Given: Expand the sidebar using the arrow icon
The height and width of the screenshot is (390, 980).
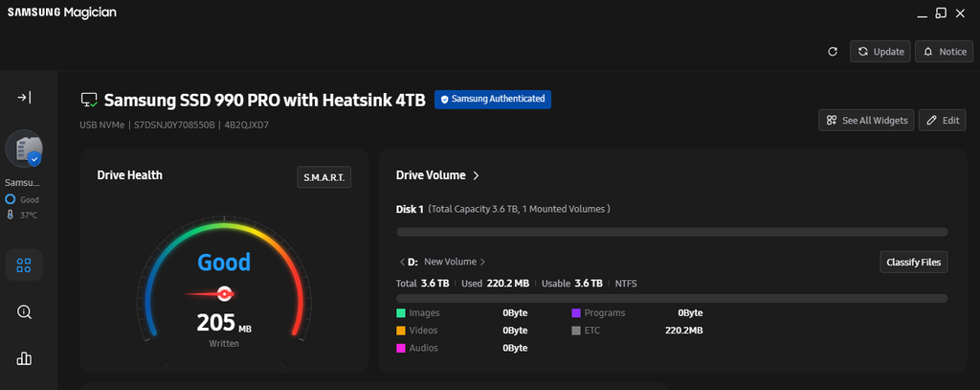Looking at the screenshot, I should click(x=24, y=97).
